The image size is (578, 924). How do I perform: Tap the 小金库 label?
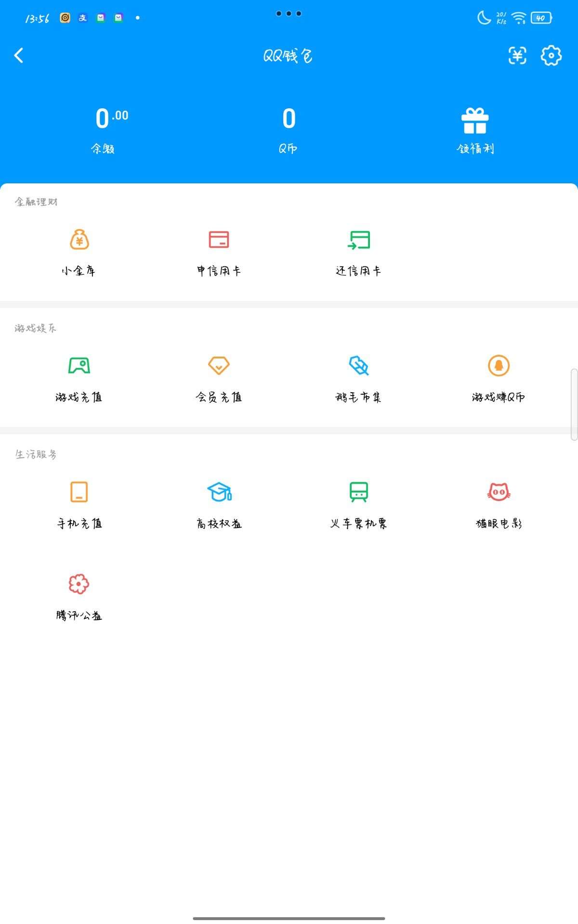point(79,271)
